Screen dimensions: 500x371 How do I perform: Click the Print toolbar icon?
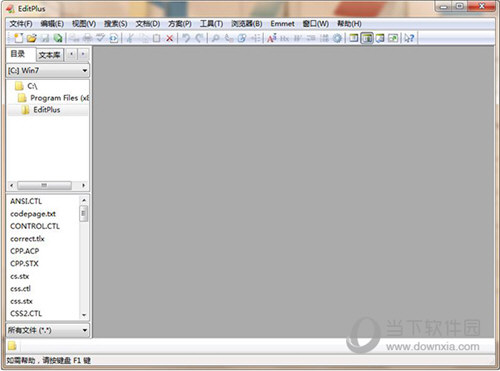(x=88, y=38)
